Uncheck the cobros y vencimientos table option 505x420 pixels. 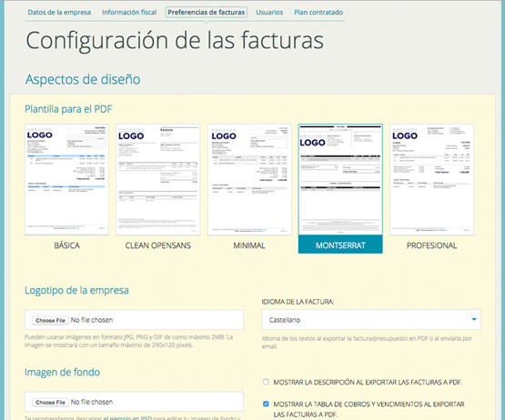pos(266,404)
